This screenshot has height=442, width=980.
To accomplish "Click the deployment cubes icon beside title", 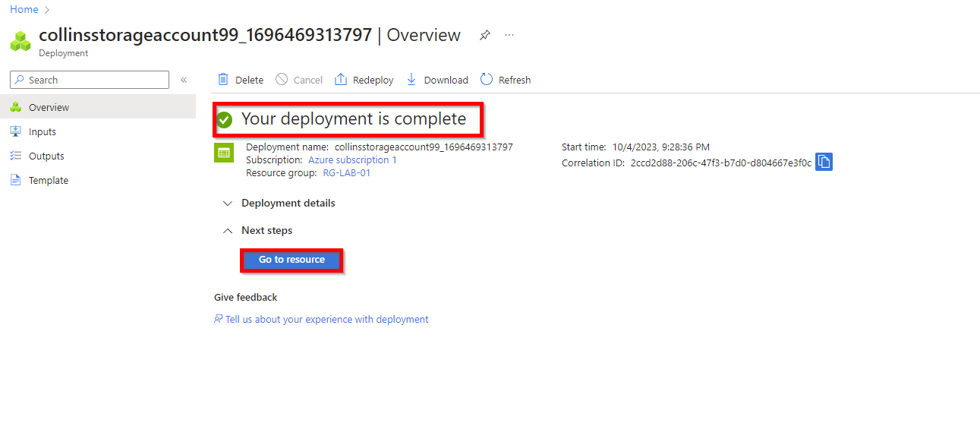I will coord(20,41).
